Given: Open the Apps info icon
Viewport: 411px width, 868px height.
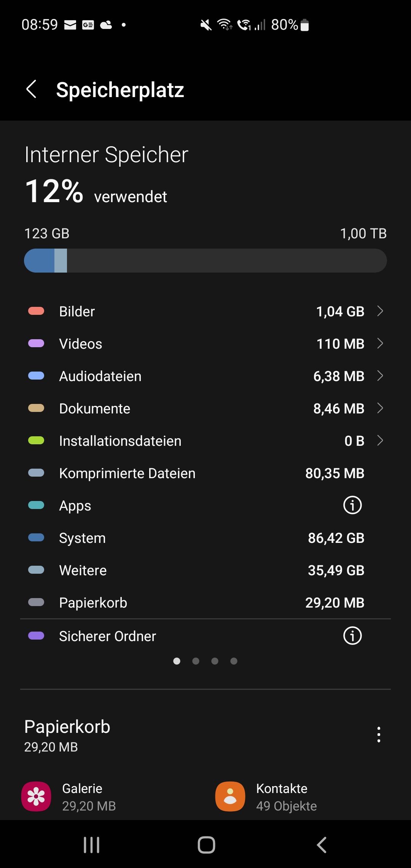Looking at the screenshot, I should 352,505.
